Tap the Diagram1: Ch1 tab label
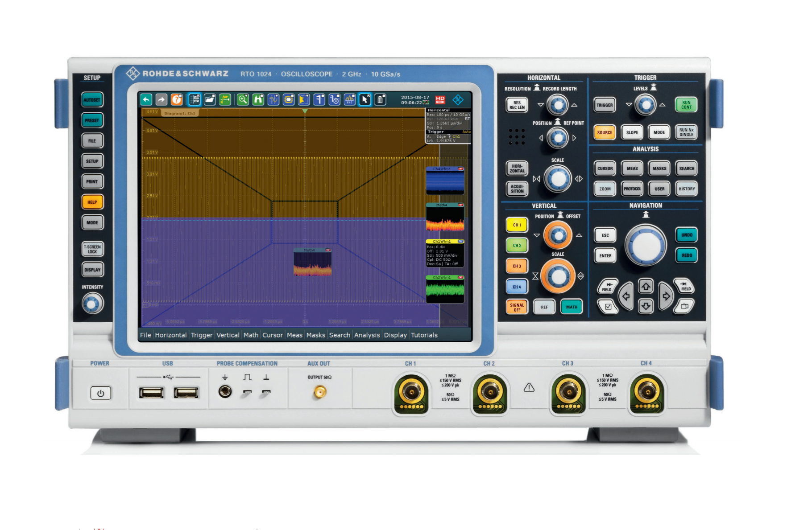 (179, 113)
